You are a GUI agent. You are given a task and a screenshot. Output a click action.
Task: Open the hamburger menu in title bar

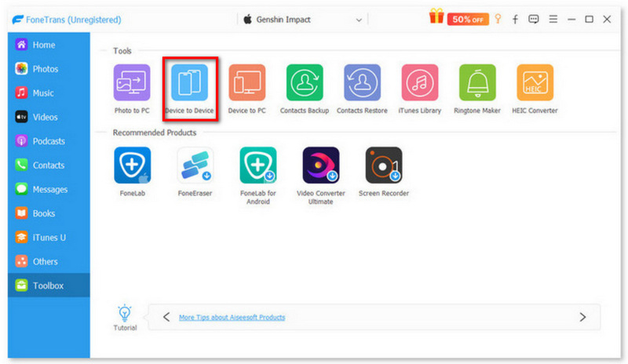click(553, 19)
